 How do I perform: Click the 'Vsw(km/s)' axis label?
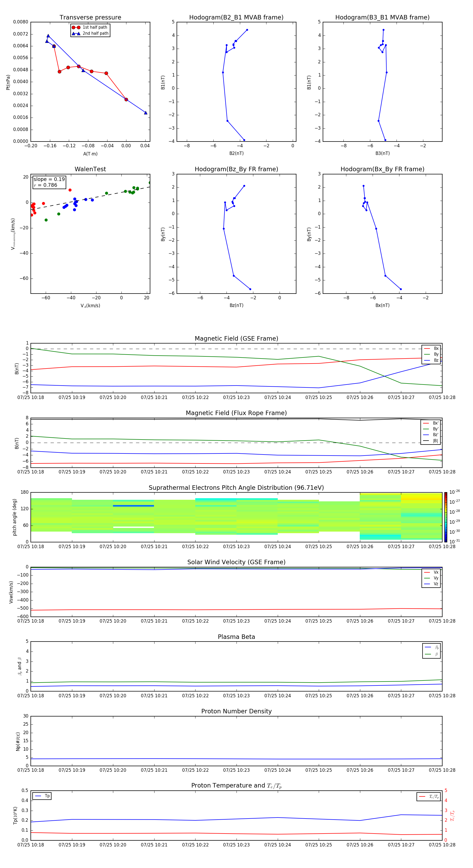click(x=11, y=592)
